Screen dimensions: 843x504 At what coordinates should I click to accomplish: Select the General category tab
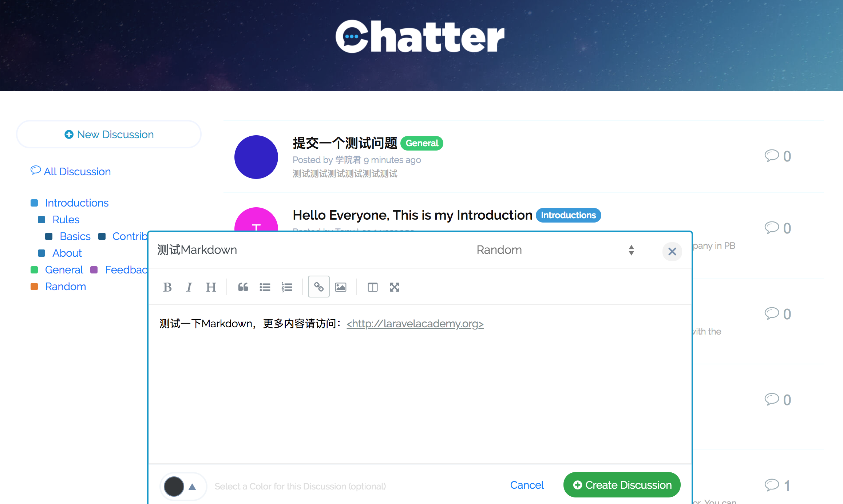click(x=64, y=269)
